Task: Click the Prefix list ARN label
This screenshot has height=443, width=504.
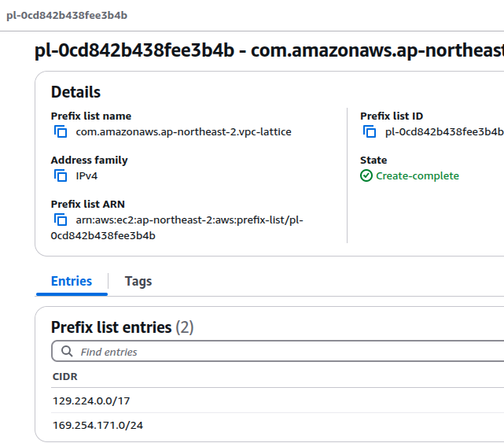Action: tap(88, 204)
